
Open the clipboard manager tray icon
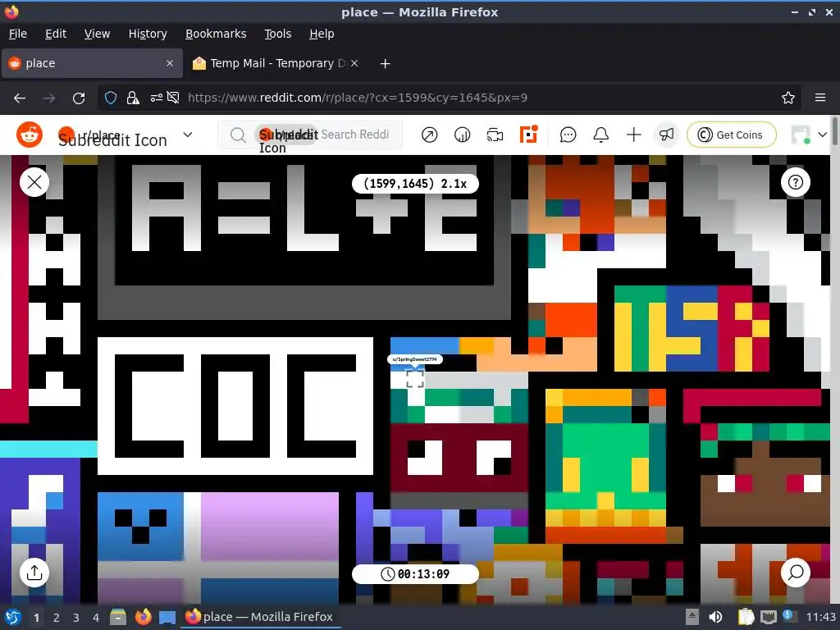[746, 617]
